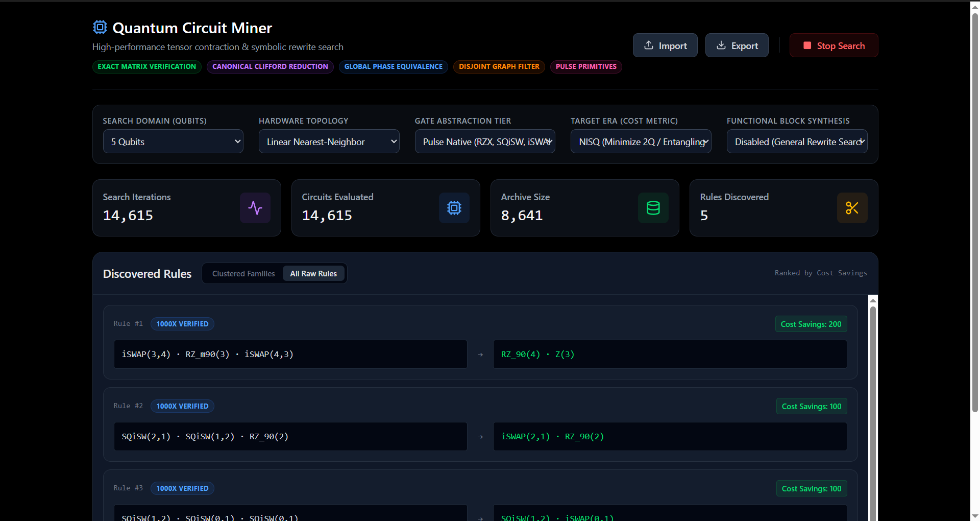The image size is (980, 521).
Task: Click the Pulse Primitives badge
Action: pyautogui.click(x=586, y=66)
